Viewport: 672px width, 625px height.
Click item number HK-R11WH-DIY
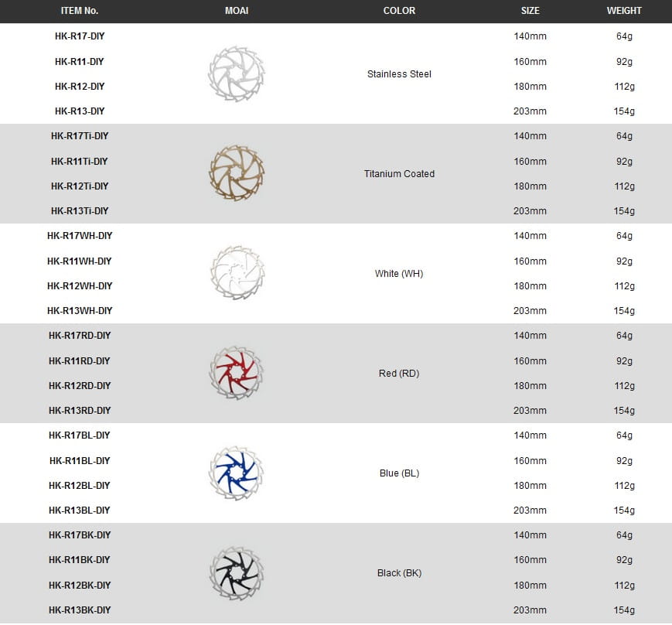80,261
